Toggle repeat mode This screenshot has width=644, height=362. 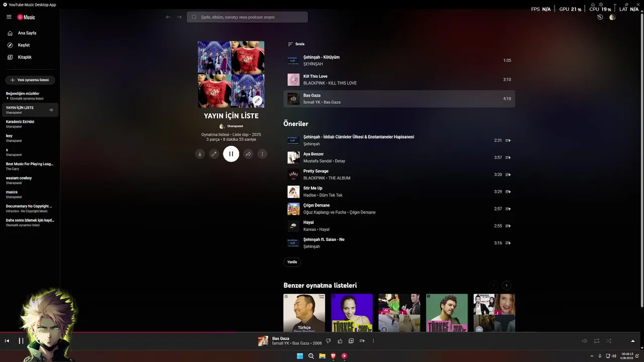(597, 341)
